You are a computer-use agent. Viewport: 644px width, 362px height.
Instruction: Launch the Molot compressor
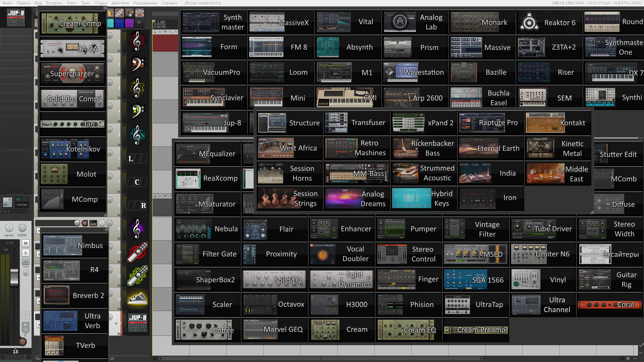[x=73, y=174]
